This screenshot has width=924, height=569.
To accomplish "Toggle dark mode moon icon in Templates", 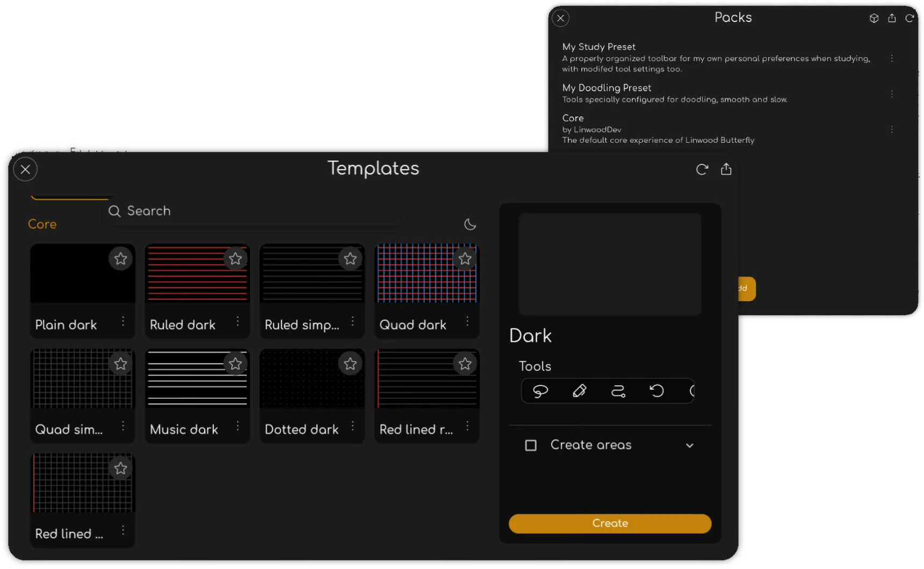I will [470, 224].
